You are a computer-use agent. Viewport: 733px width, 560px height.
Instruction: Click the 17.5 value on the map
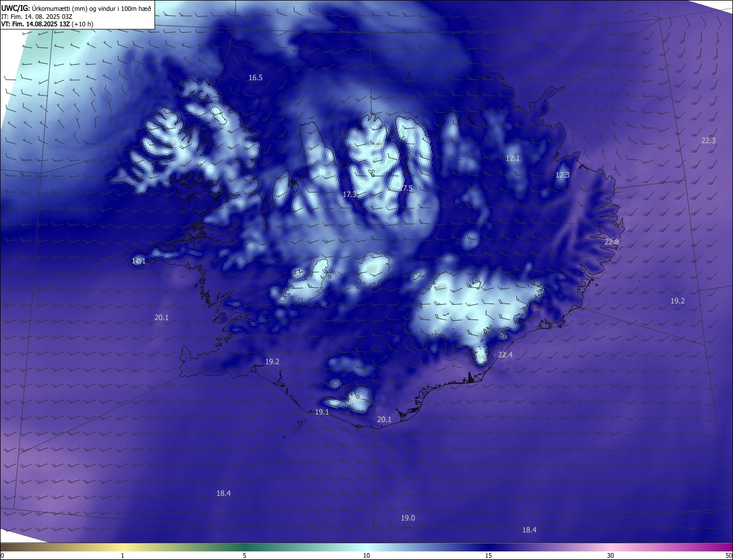(x=405, y=188)
